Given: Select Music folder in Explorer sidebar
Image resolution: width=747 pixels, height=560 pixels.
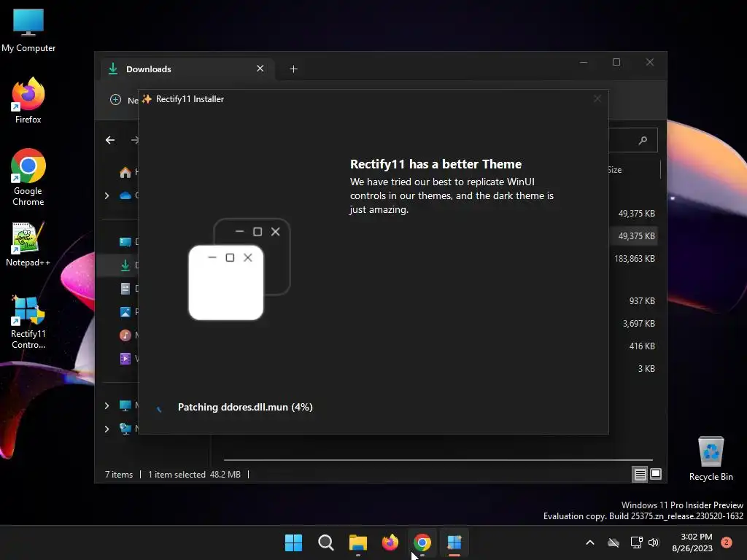Looking at the screenshot, I should pos(125,335).
